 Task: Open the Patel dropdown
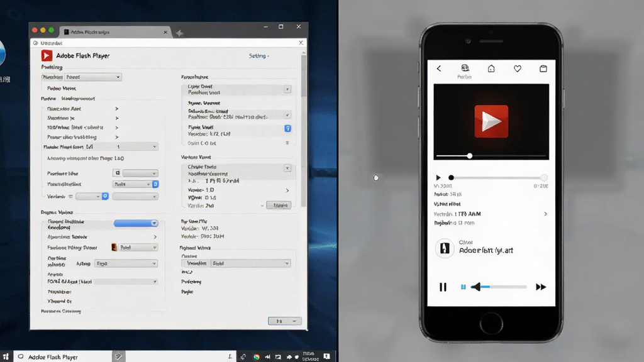[x=138, y=248]
